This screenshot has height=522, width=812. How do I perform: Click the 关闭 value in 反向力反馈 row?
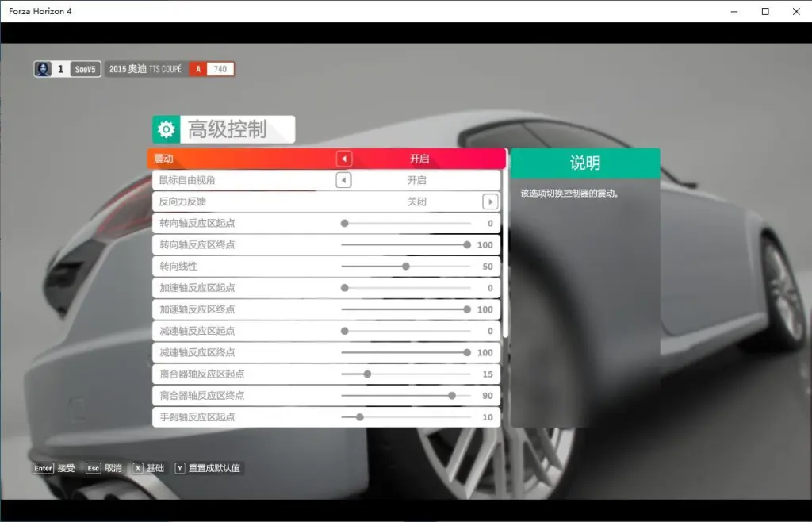coord(417,202)
